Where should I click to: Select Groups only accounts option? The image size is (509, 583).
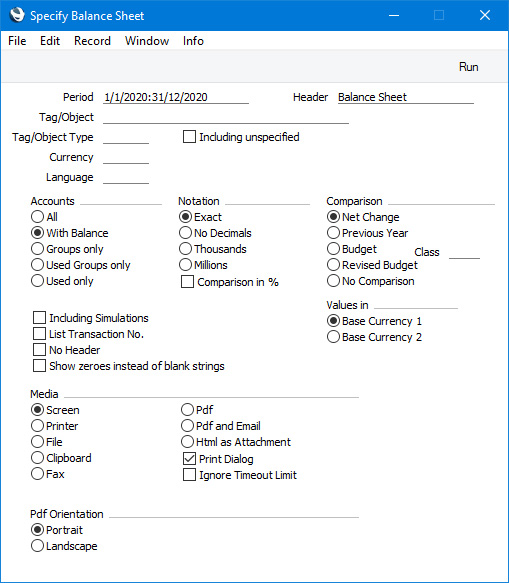click(38, 249)
